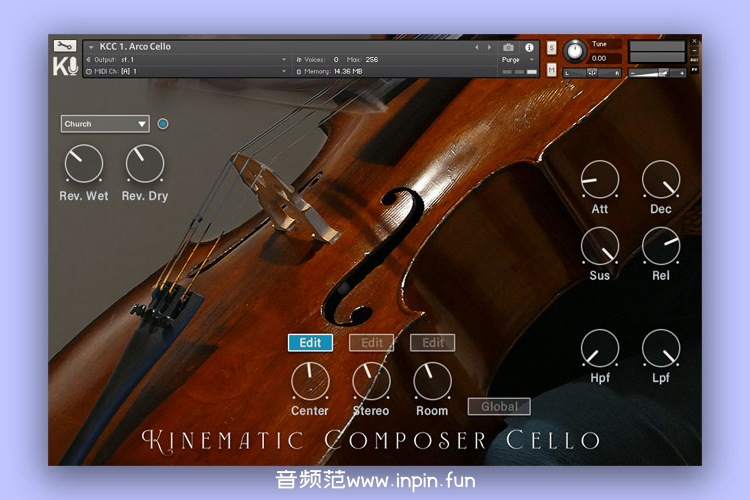Enable the Center mic Edit button

[310, 343]
